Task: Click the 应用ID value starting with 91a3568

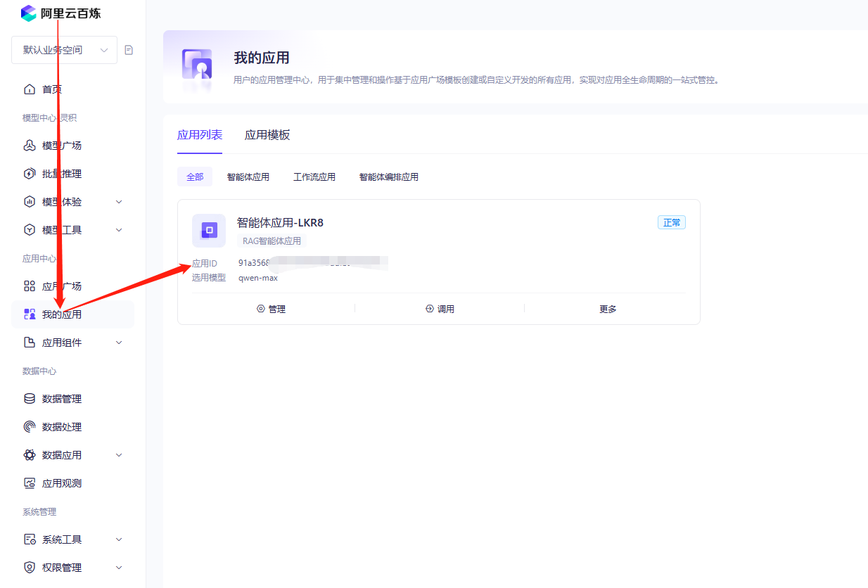Action: [313, 263]
